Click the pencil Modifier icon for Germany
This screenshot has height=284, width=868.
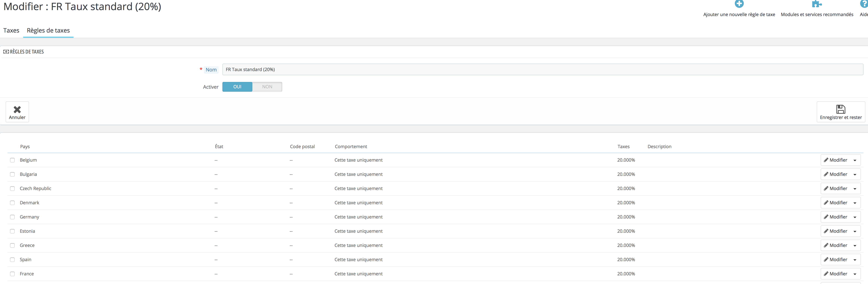click(x=826, y=217)
